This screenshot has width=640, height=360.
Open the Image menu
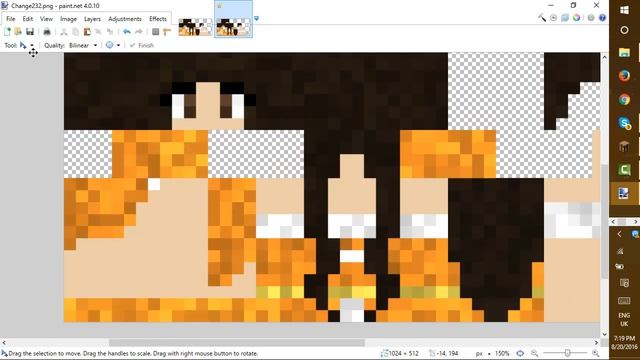click(x=68, y=19)
